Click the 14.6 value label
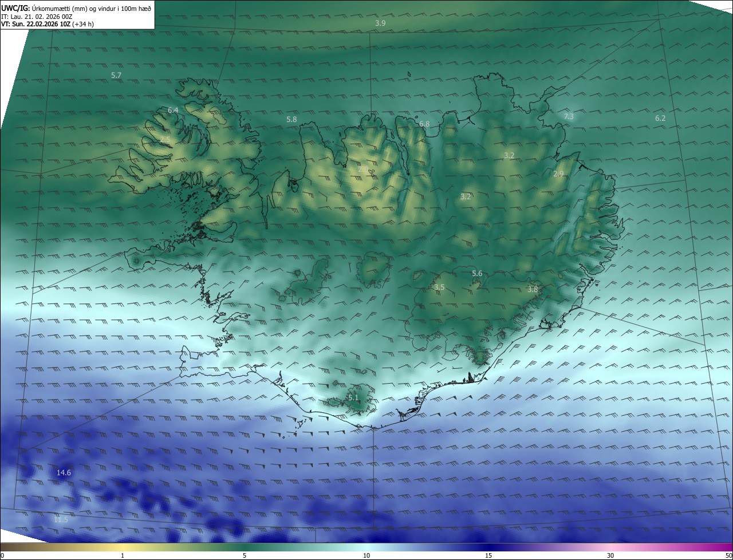The image size is (733, 560). click(64, 473)
